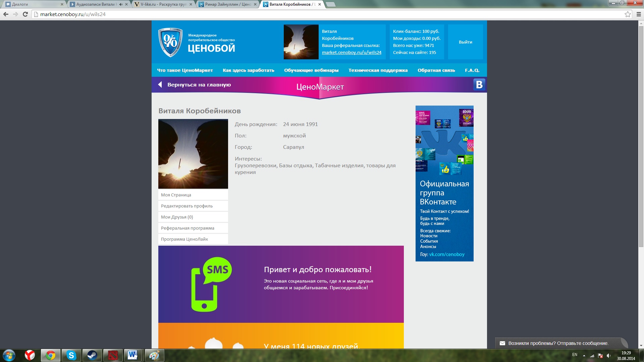Open the F.A.Q. menu item
The width and height of the screenshot is (644, 362).
point(472,70)
